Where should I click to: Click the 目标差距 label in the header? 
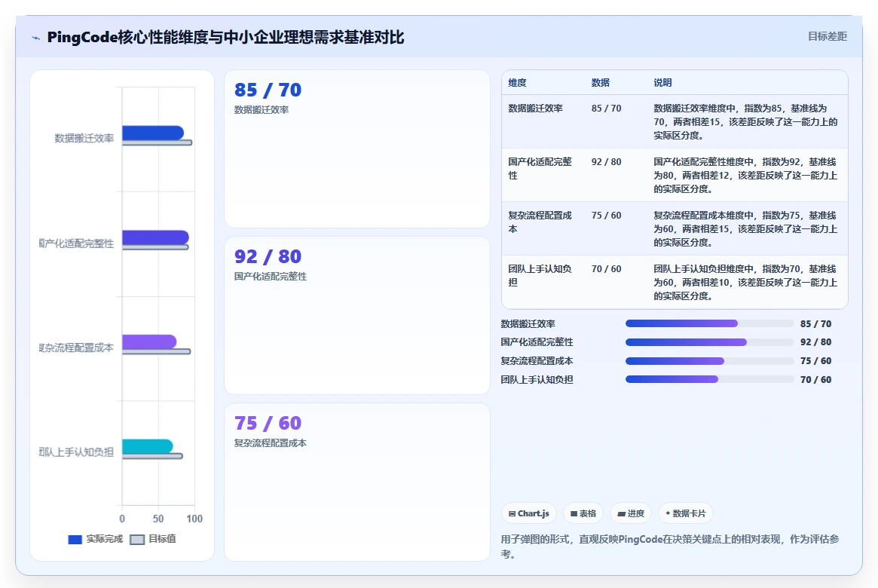coord(827,36)
